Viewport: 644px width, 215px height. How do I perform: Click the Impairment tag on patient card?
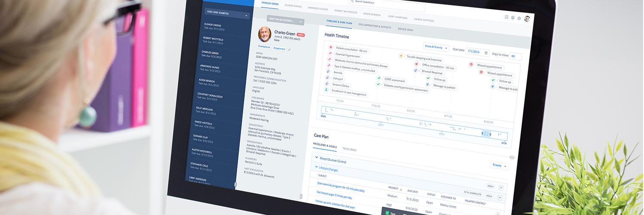point(279,49)
